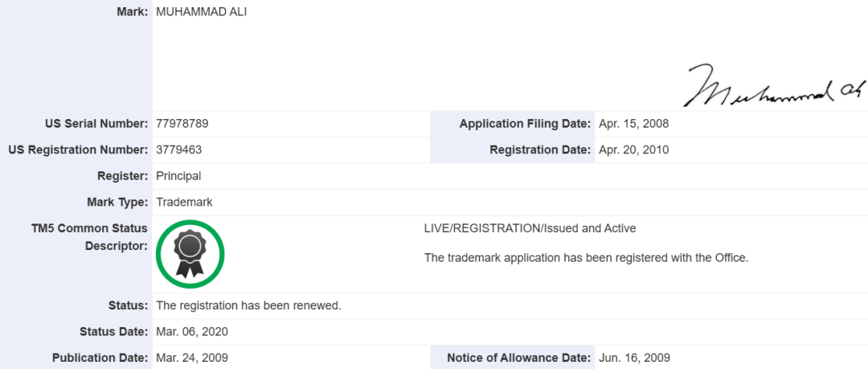
Task: Click the green registered ribbon badge icon
Action: [x=190, y=254]
